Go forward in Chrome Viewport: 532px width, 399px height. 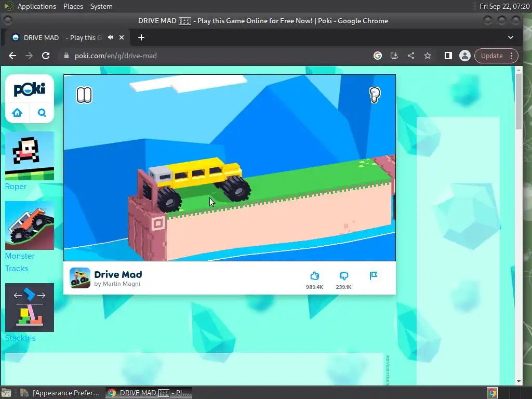[x=29, y=56]
